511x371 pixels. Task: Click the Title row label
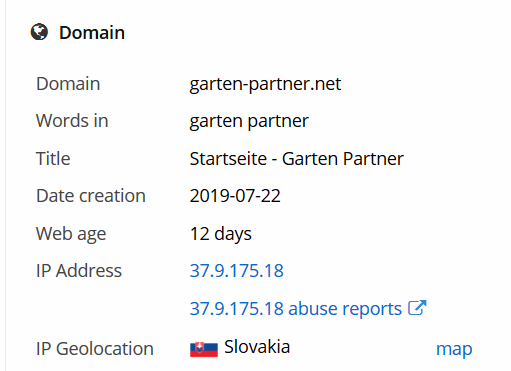pyautogui.click(x=53, y=159)
